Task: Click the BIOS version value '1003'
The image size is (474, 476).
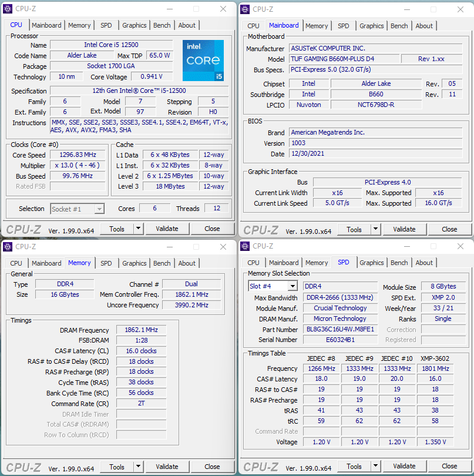Action: 376,143
